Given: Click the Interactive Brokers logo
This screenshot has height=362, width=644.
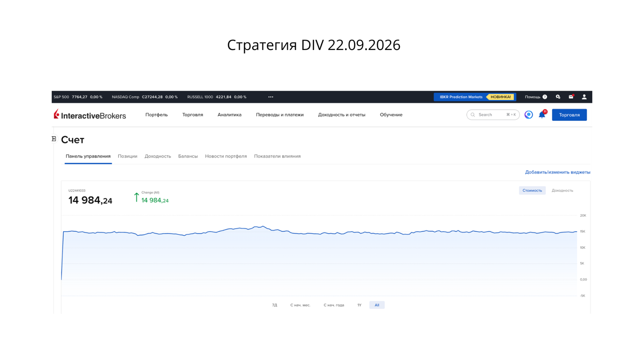Looking at the screenshot, I should (90, 115).
